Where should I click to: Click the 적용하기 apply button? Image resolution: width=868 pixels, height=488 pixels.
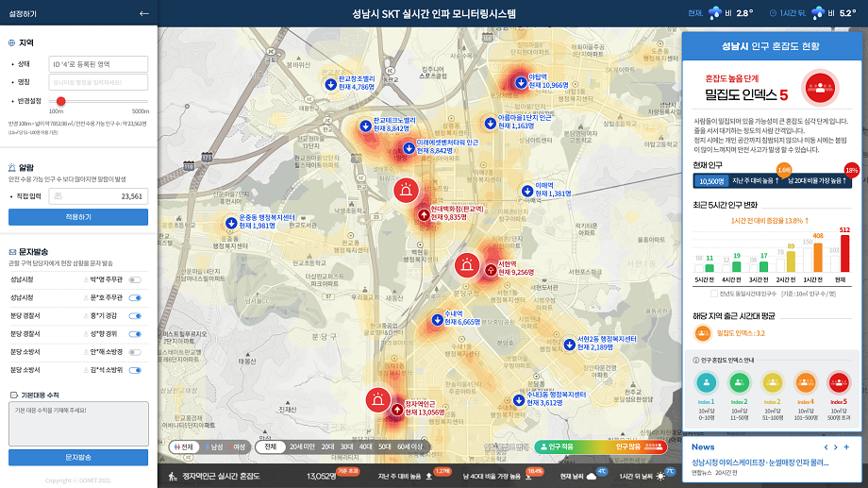click(x=78, y=217)
